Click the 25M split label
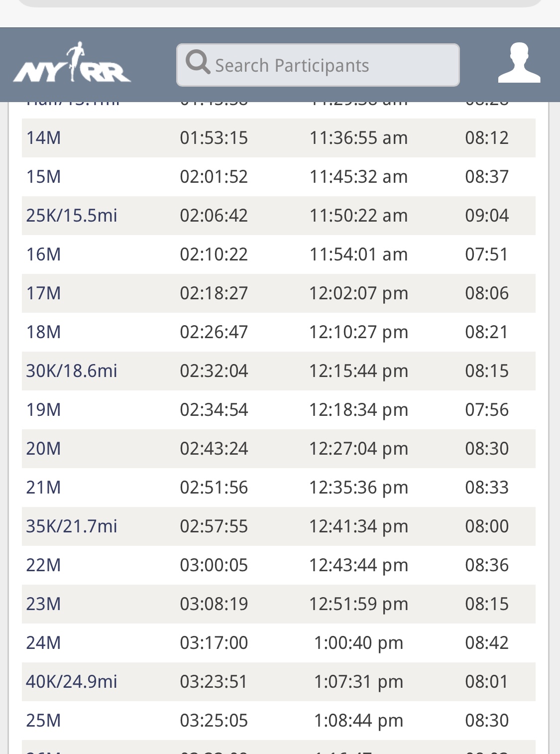 pos(44,721)
